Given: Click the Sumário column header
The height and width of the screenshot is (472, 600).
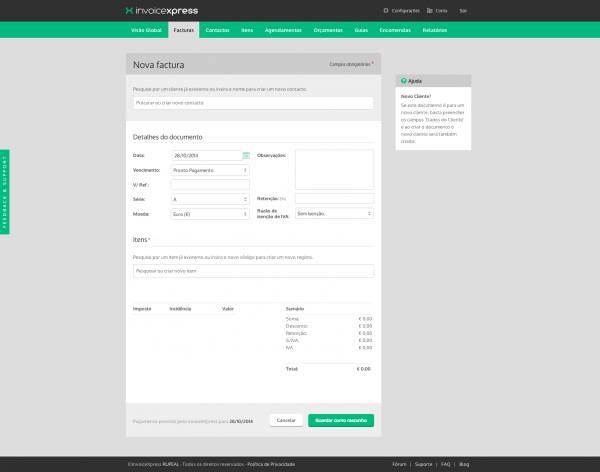Looking at the screenshot, I should pos(295,309).
